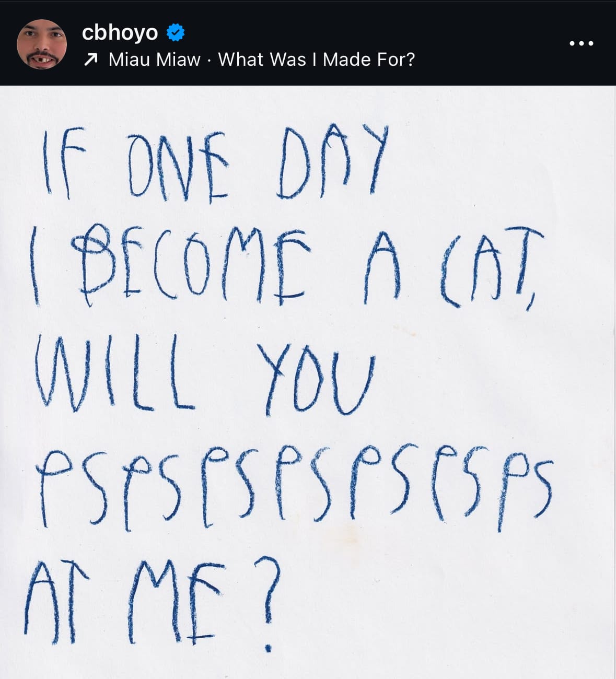Open the Miau Miaw audio artist

tap(155, 60)
